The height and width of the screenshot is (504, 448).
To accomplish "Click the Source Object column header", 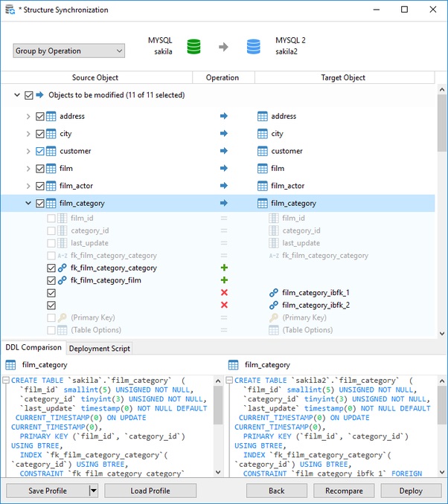I will click(95, 77).
